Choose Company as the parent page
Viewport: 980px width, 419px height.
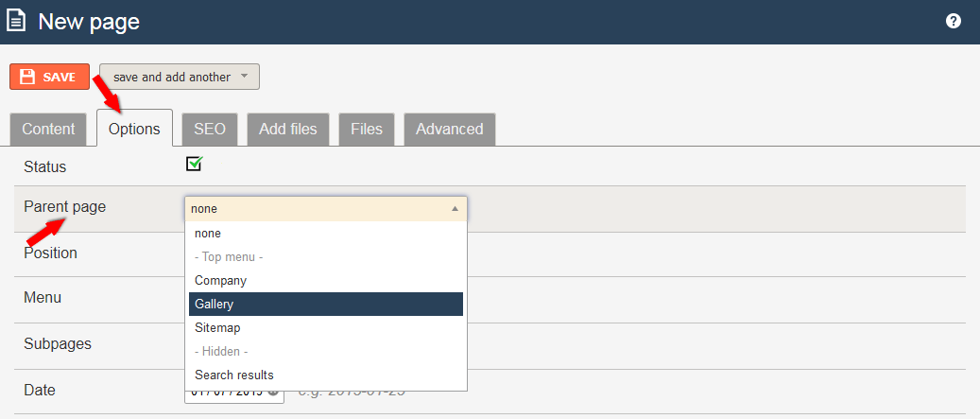coord(326,281)
